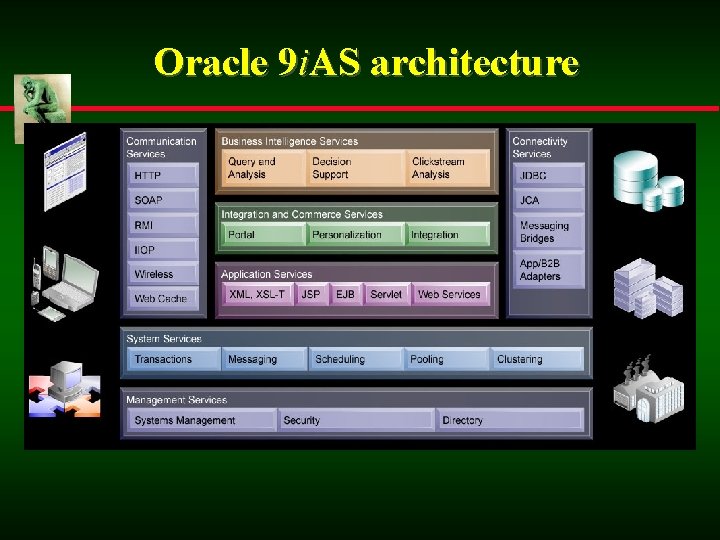The image size is (720, 540).
Task: Click the Personalization box
Action: pyautogui.click(x=355, y=235)
